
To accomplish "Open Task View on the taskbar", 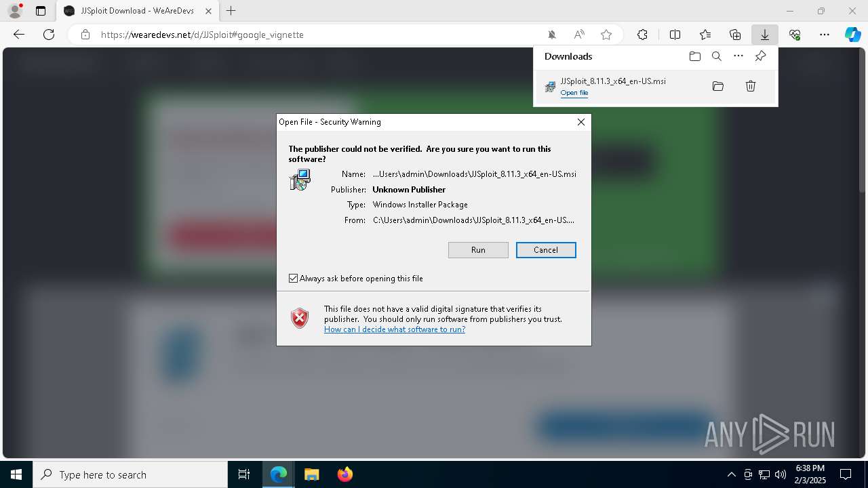I will pyautogui.click(x=244, y=474).
